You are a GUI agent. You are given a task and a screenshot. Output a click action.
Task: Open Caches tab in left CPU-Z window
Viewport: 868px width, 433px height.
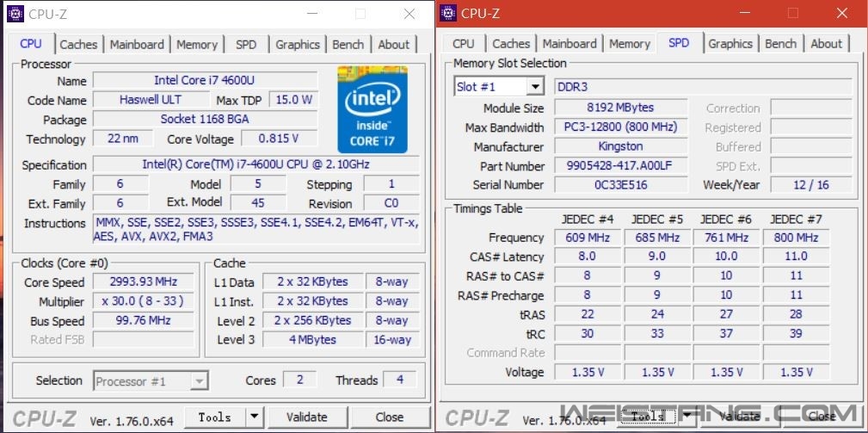[78, 44]
